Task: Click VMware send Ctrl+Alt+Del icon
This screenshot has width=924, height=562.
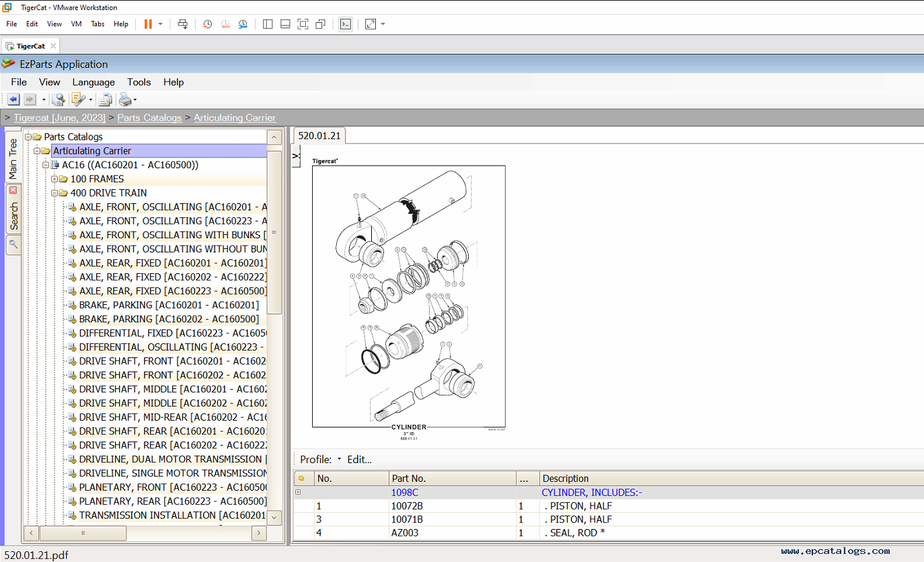Action: click(183, 24)
